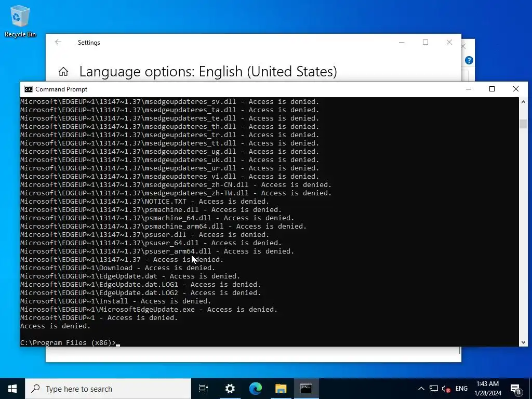
Task: Click the Command Prompt scrollbar thumb
Action: [x=523, y=124]
